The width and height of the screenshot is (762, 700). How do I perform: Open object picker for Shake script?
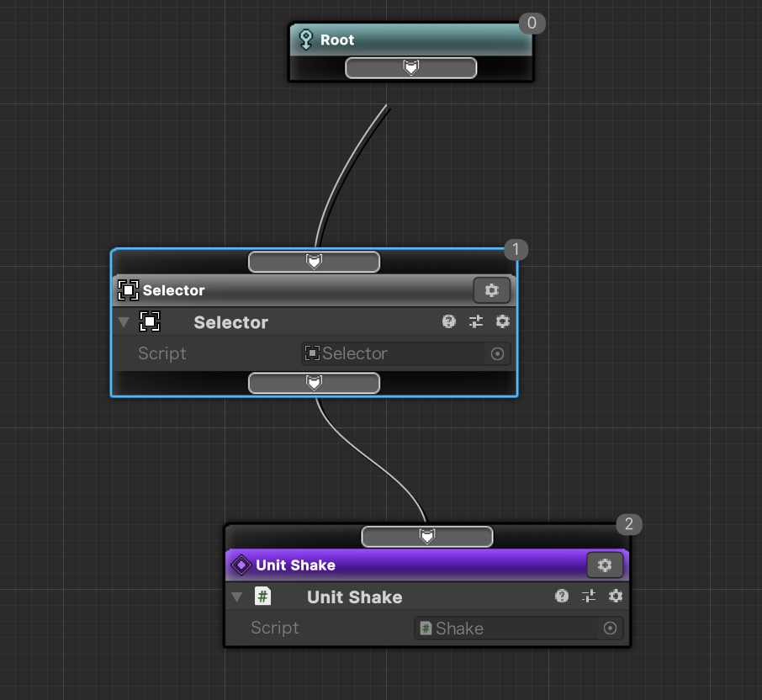610,628
